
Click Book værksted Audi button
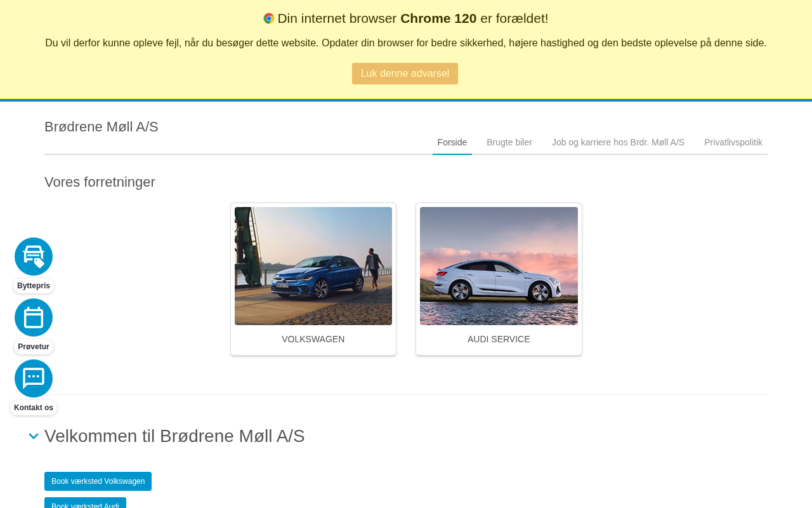tap(85, 503)
